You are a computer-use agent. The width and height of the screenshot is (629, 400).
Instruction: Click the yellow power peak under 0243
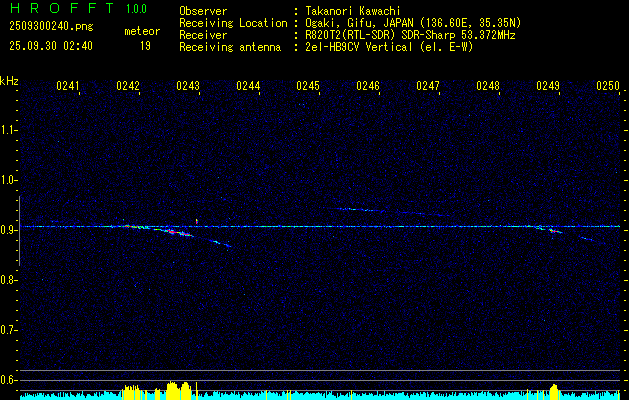[175, 389]
